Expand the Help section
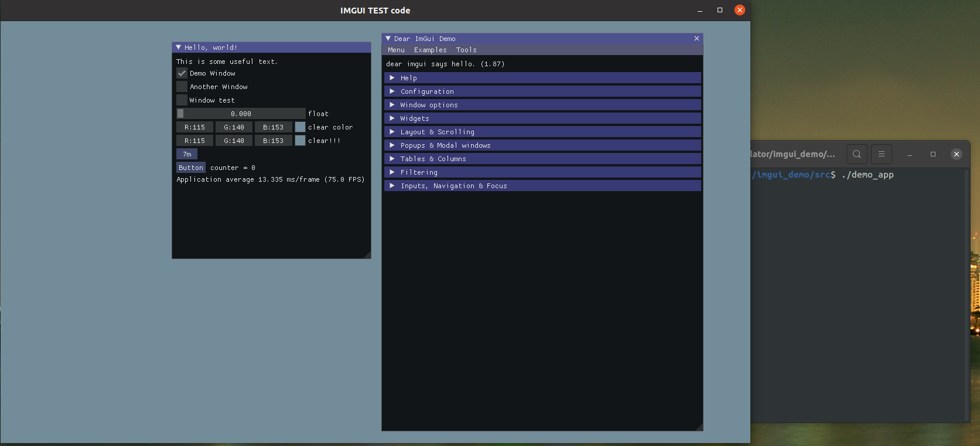This screenshot has height=446, width=980. pyautogui.click(x=543, y=78)
